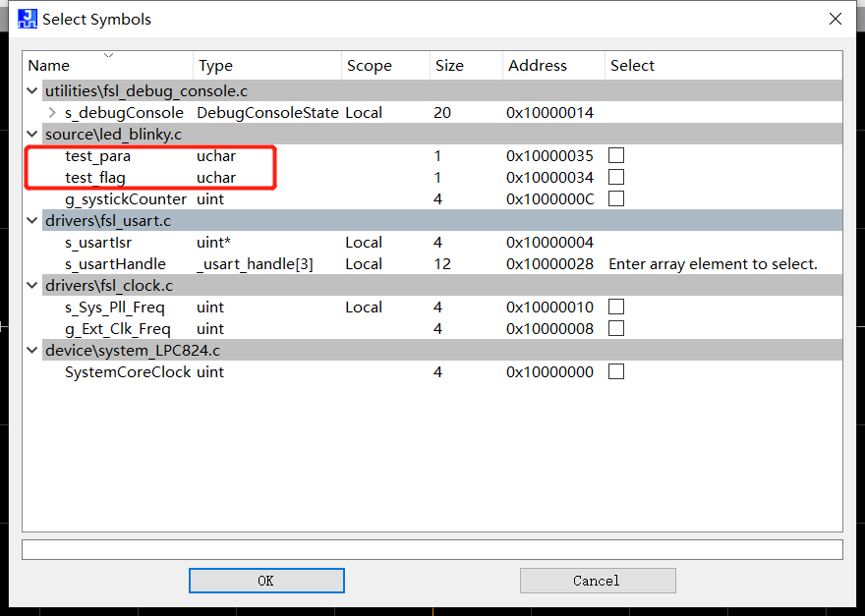
Task: Collapse the device\system_LPC824.c group
Action: tap(32, 351)
